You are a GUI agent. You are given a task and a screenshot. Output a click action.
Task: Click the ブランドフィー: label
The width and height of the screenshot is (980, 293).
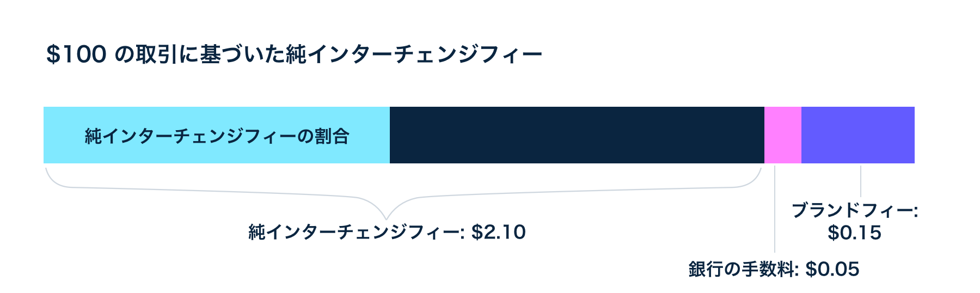click(854, 210)
